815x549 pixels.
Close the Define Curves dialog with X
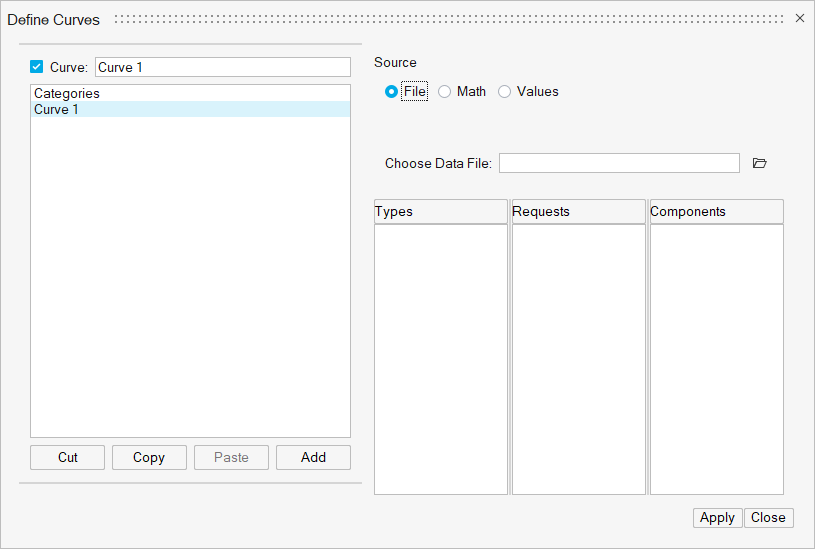pos(799,18)
